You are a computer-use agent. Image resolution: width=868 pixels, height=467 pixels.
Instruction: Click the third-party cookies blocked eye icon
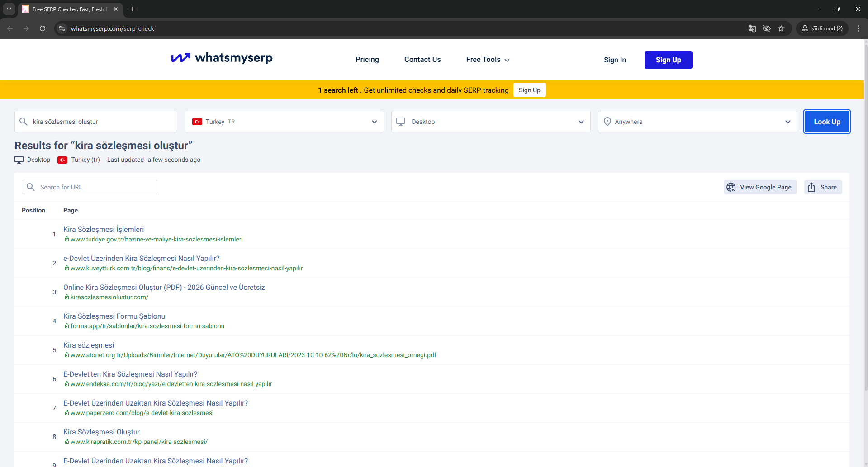click(767, 28)
